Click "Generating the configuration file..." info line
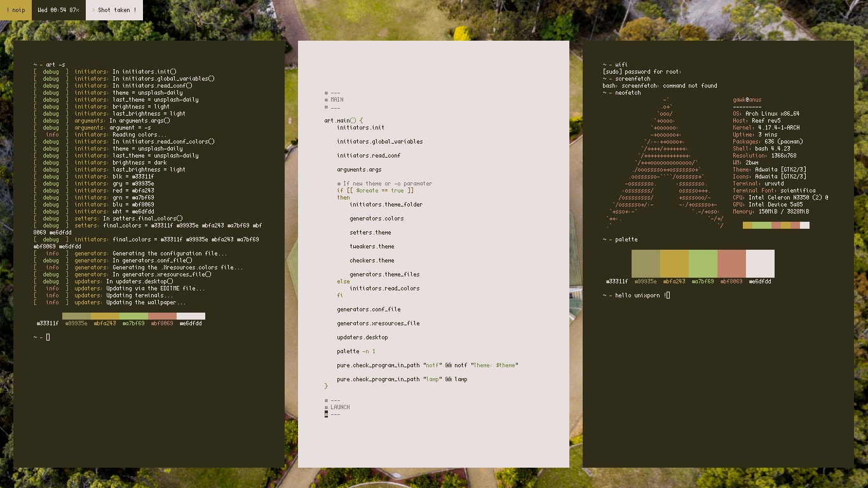868x488 pixels. pyautogui.click(x=170, y=254)
